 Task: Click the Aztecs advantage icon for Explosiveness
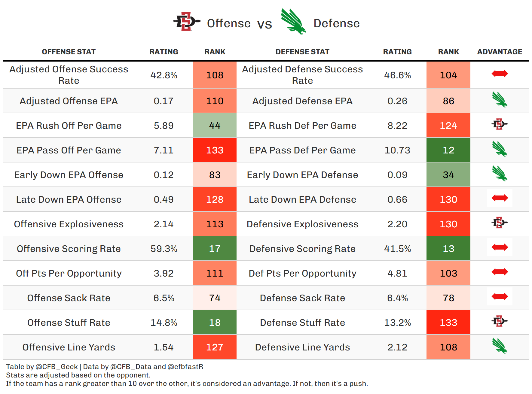(x=500, y=223)
